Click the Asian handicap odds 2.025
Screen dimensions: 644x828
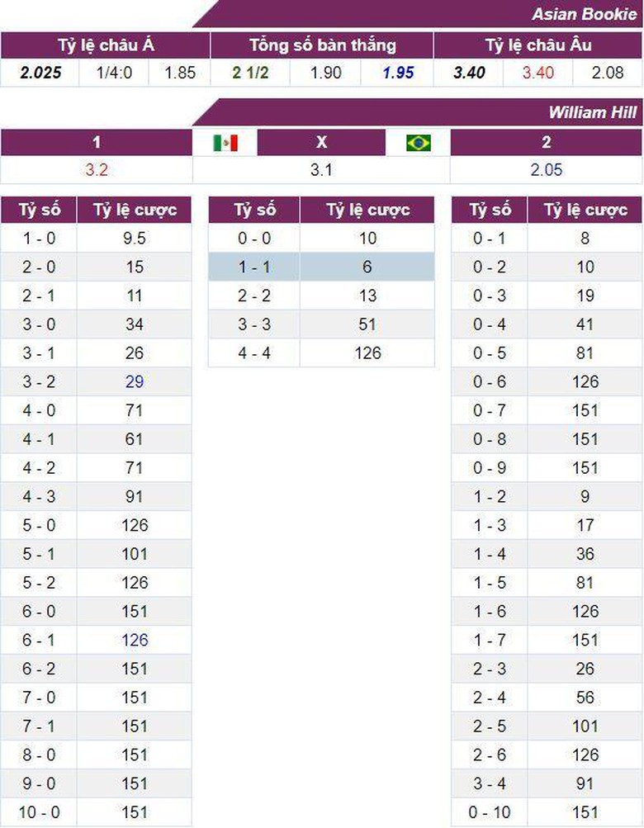(40, 73)
